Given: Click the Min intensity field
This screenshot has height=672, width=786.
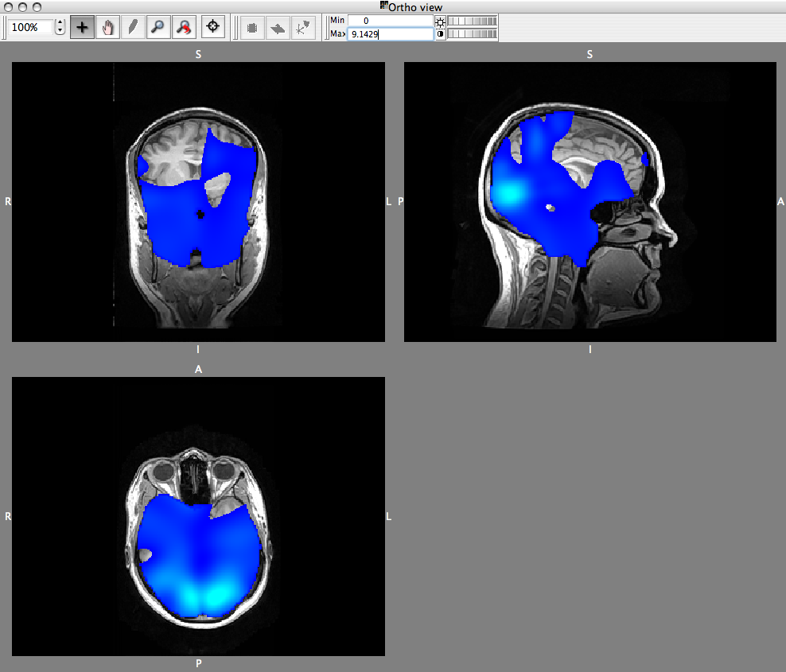Looking at the screenshot, I should click(x=390, y=21).
